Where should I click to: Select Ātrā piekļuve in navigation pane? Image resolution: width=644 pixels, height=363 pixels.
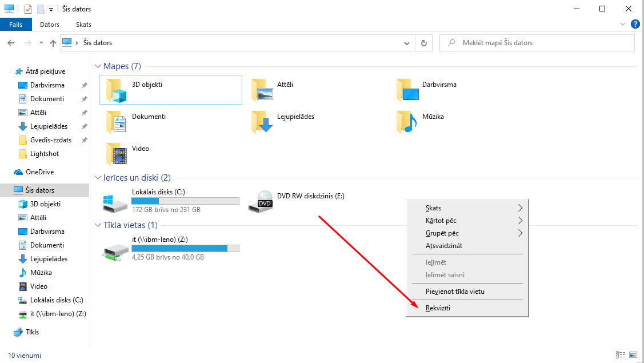point(45,71)
